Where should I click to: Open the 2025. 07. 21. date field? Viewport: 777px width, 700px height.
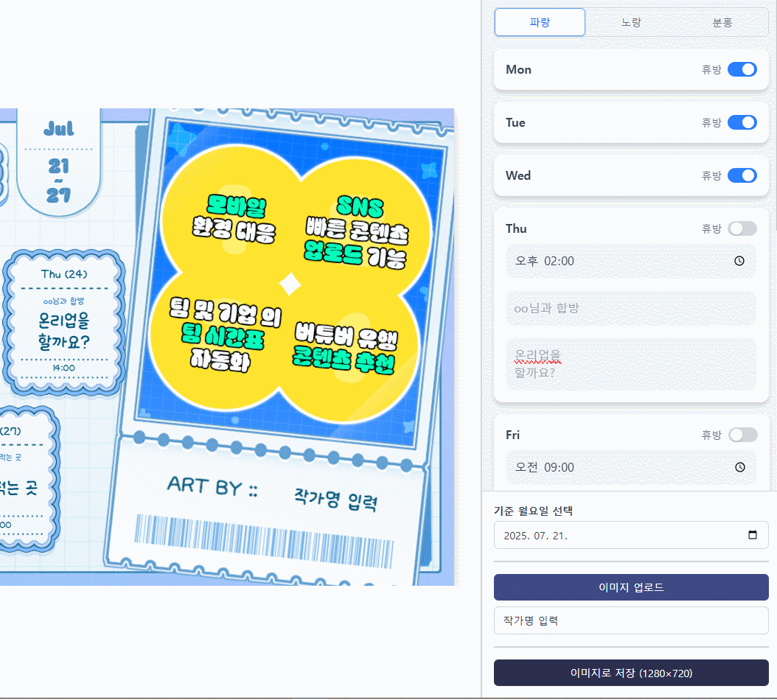(x=619, y=535)
